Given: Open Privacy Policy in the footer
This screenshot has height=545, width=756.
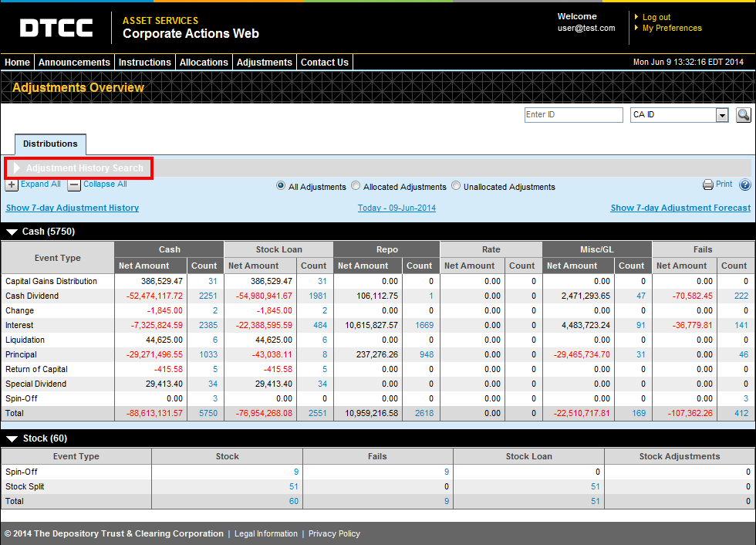Looking at the screenshot, I should click(334, 533).
